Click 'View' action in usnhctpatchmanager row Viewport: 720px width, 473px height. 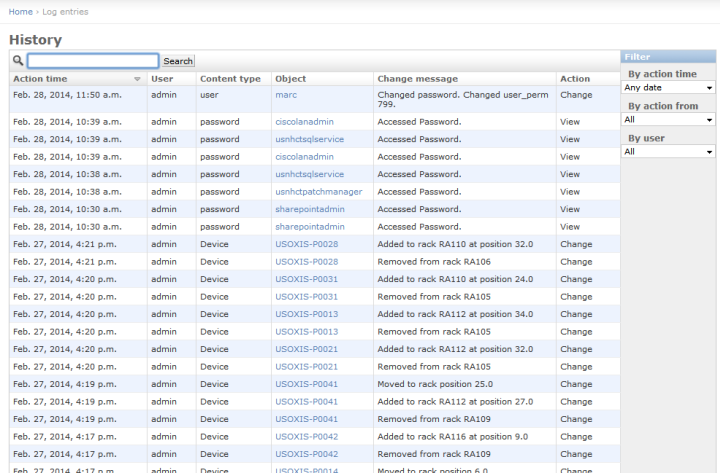pos(570,191)
